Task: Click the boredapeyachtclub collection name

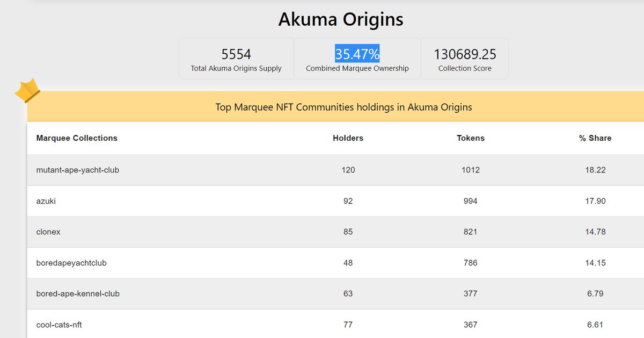Action: tap(71, 263)
